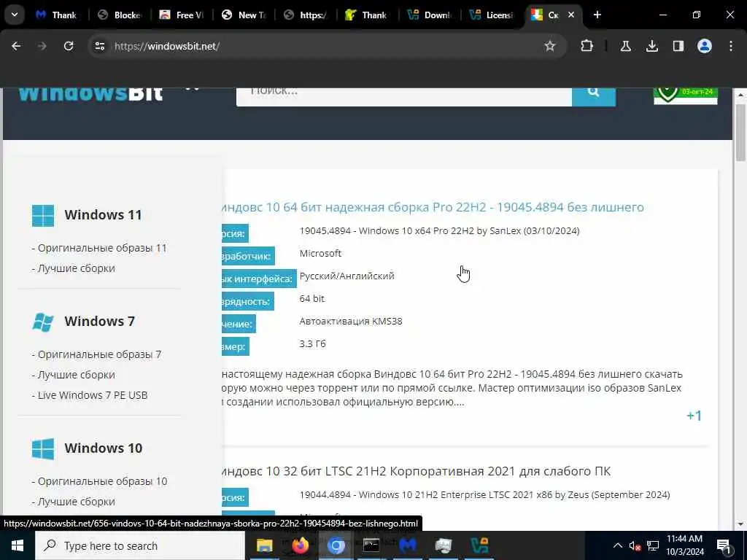Click text Русский/Английский
This screenshot has width=747, height=560.
(347, 276)
